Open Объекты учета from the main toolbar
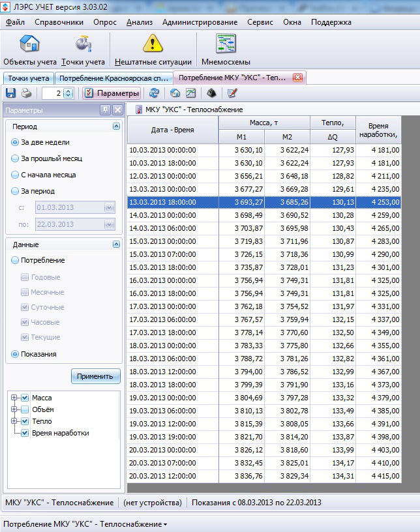The width and height of the screenshot is (420, 532). pyautogui.click(x=30, y=50)
